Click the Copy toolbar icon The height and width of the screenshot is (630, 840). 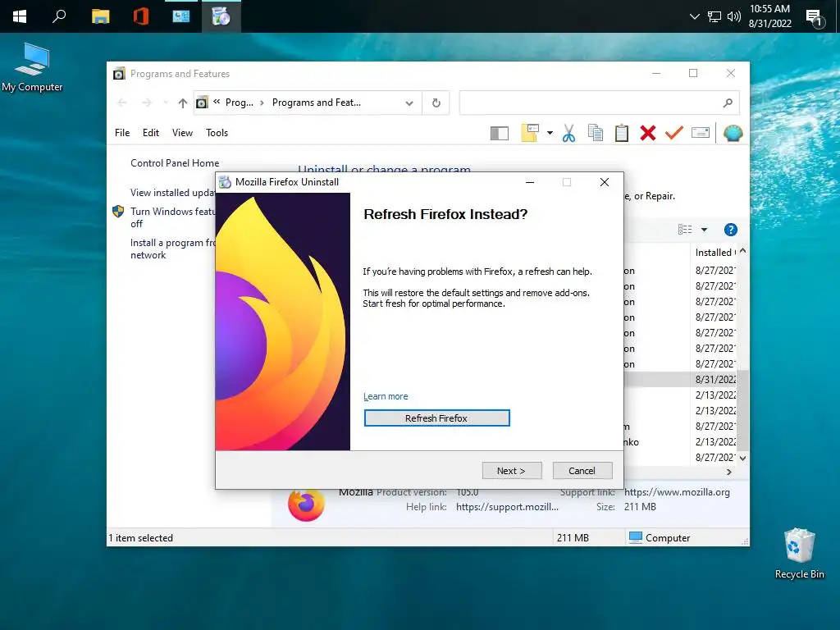click(x=596, y=133)
